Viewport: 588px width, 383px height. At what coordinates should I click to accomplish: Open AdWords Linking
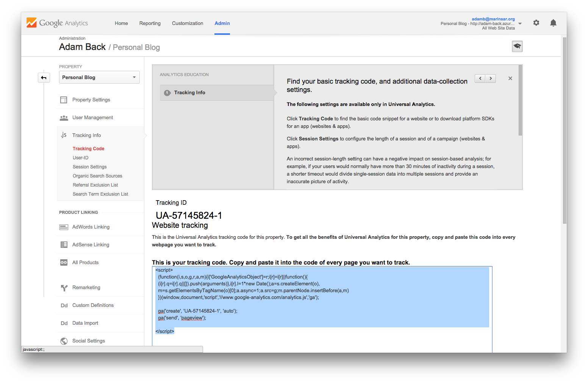click(x=91, y=227)
